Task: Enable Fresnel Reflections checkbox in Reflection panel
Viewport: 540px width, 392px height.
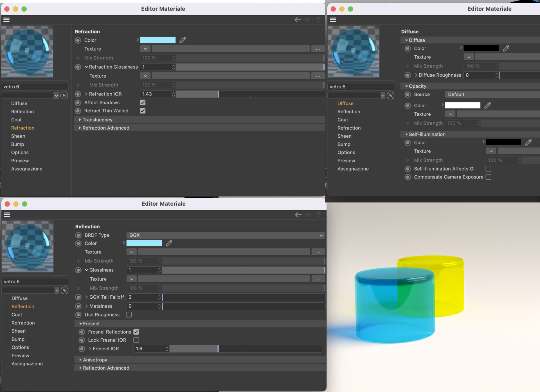Action: pos(136,332)
